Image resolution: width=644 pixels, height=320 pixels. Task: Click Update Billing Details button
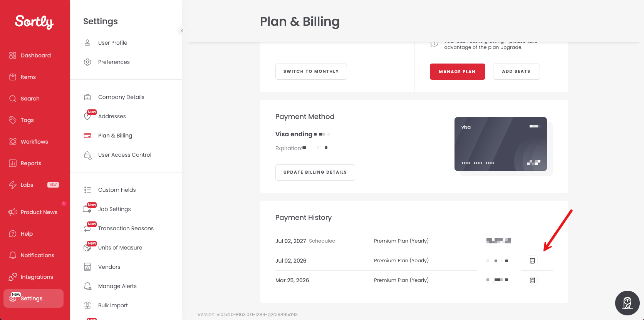315,173
